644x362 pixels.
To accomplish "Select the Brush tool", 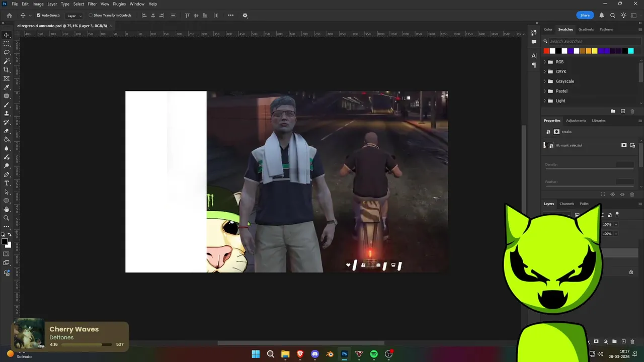I will tap(7, 105).
